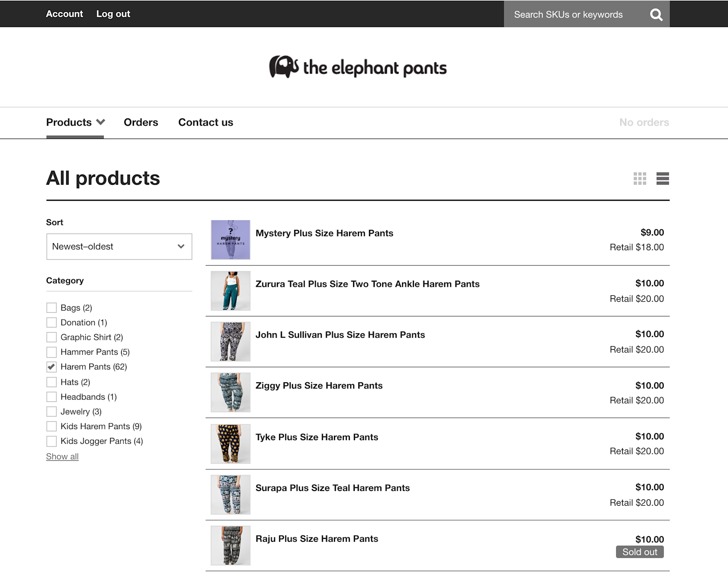
Task: Open Ziggy Plus Size Harem Pants
Action: click(319, 386)
